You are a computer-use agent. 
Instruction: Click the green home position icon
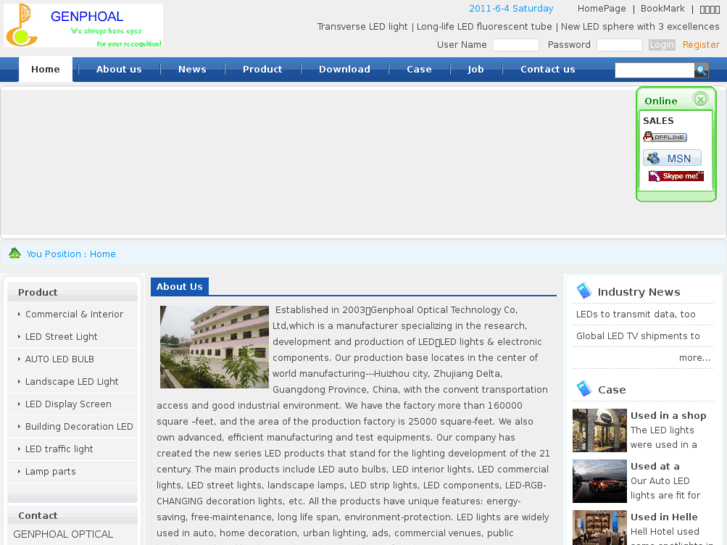pyautogui.click(x=15, y=253)
